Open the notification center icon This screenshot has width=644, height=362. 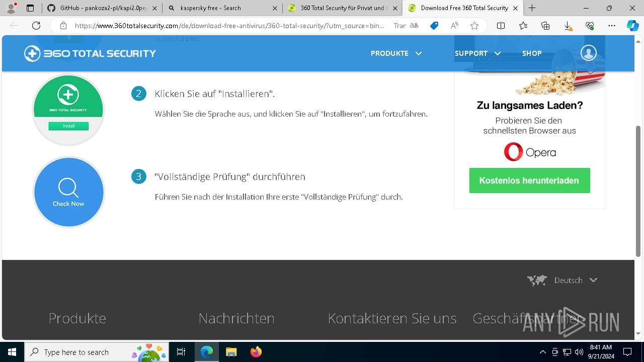point(627,352)
